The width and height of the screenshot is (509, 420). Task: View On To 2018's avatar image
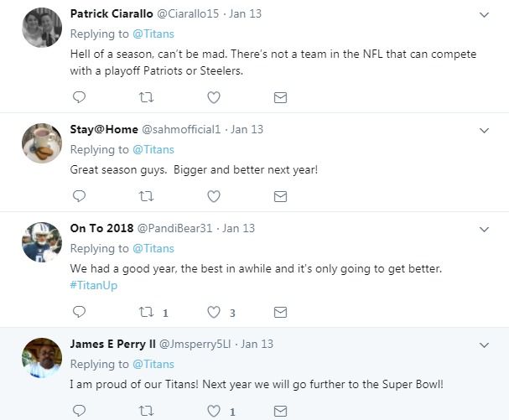tap(42, 242)
